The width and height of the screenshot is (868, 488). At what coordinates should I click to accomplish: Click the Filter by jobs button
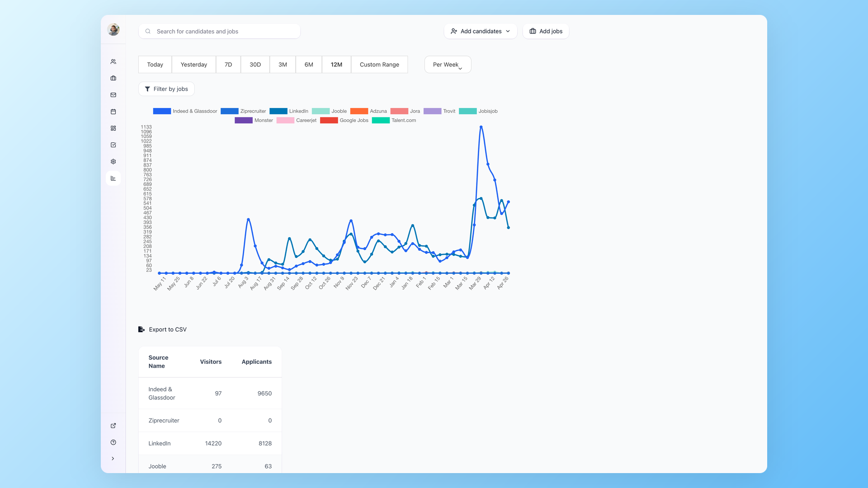[x=166, y=89]
